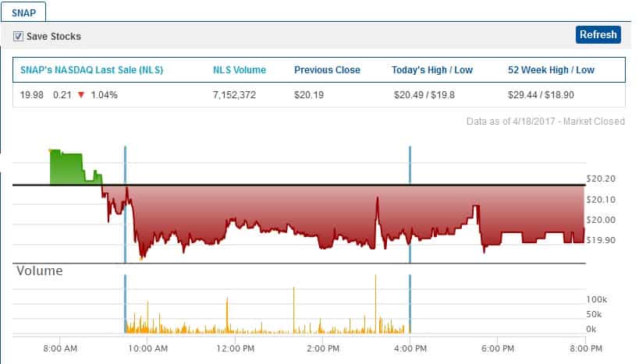Image resolution: width=639 pixels, height=364 pixels.
Task: Click the Today's High / Low header
Action: point(432,70)
